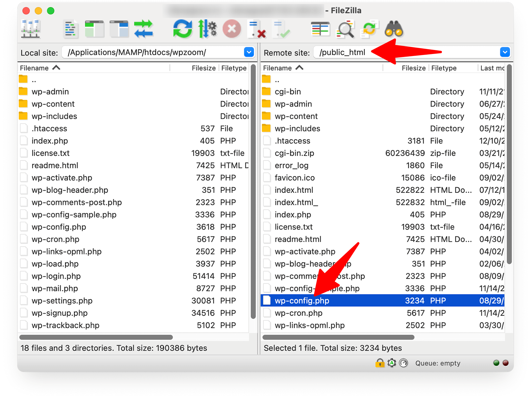Select remote favicon.ico file
The width and height of the screenshot is (532, 396).
tap(383, 178)
